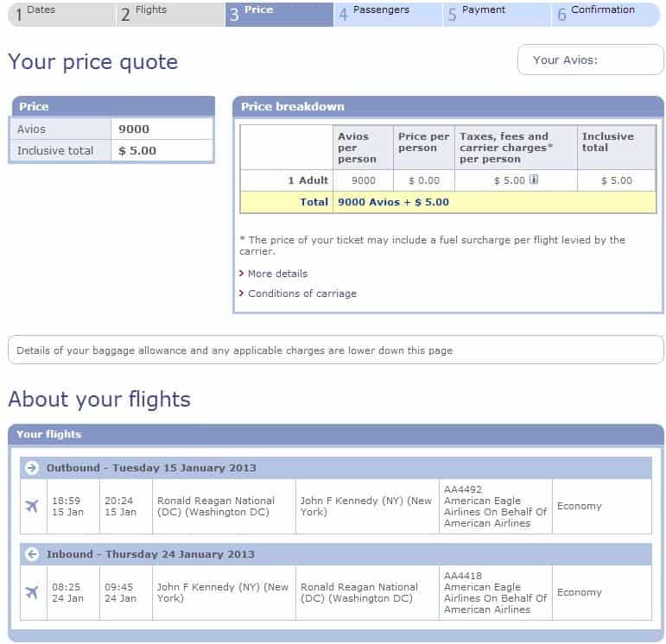Click the Your price quote heading
Viewport: 666px width, 644px height.
tap(93, 62)
